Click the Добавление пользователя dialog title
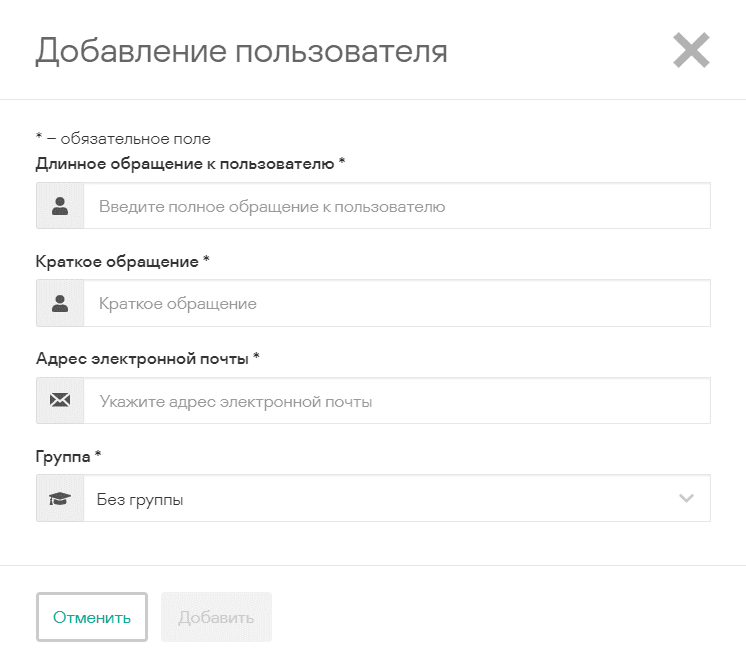This screenshot has width=746, height=665. click(241, 51)
